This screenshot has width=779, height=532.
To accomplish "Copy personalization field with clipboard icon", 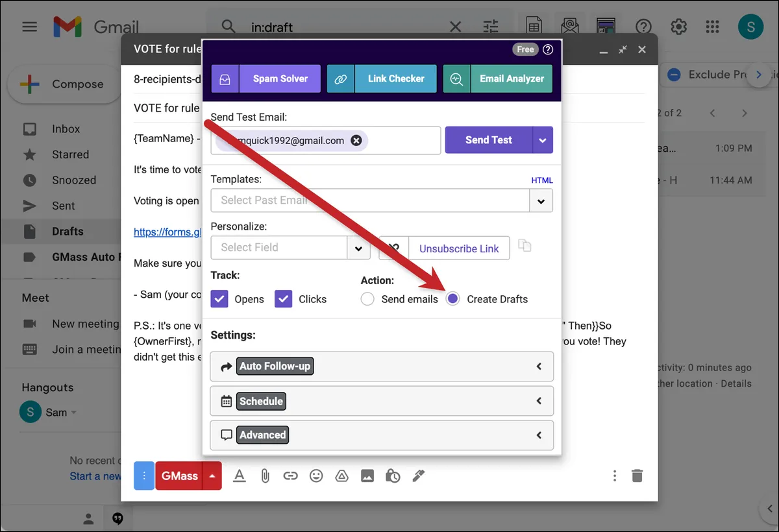I will click(x=525, y=246).
